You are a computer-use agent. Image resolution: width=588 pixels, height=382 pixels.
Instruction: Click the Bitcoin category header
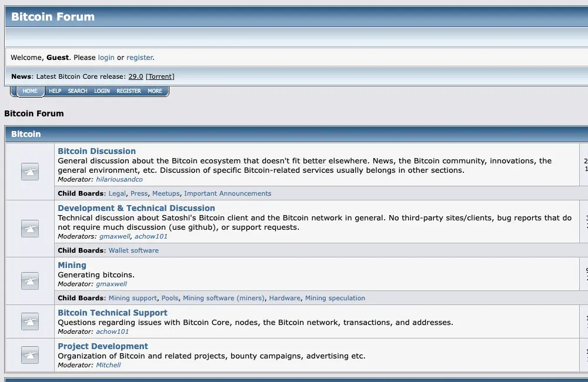pos(26,134)
